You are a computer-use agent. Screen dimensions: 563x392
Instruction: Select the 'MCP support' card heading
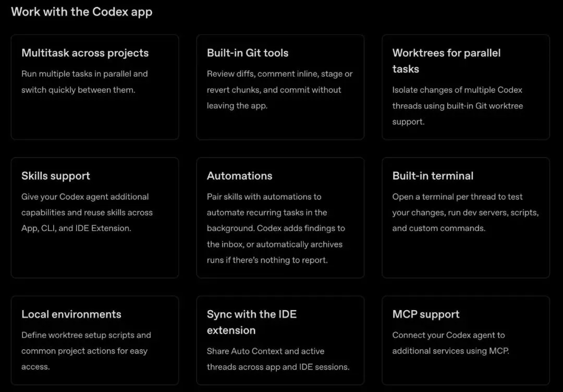tap(426, 314)
